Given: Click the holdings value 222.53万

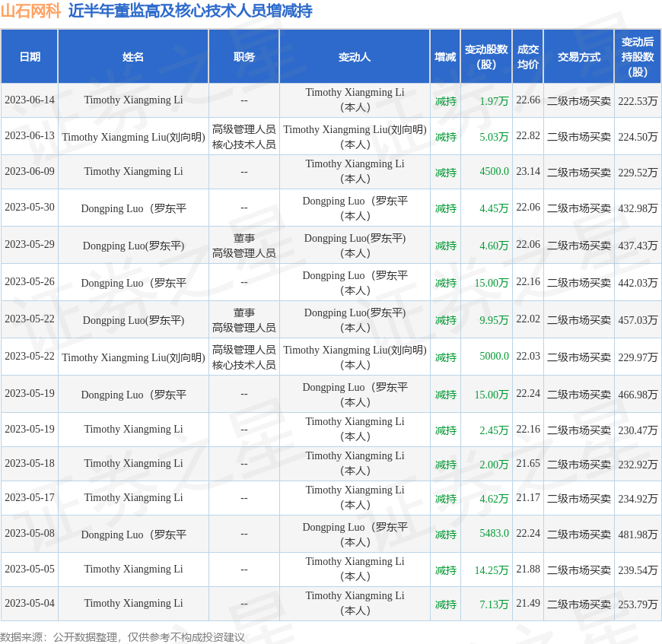Looking at the screenshot, I should pos(638,101).
